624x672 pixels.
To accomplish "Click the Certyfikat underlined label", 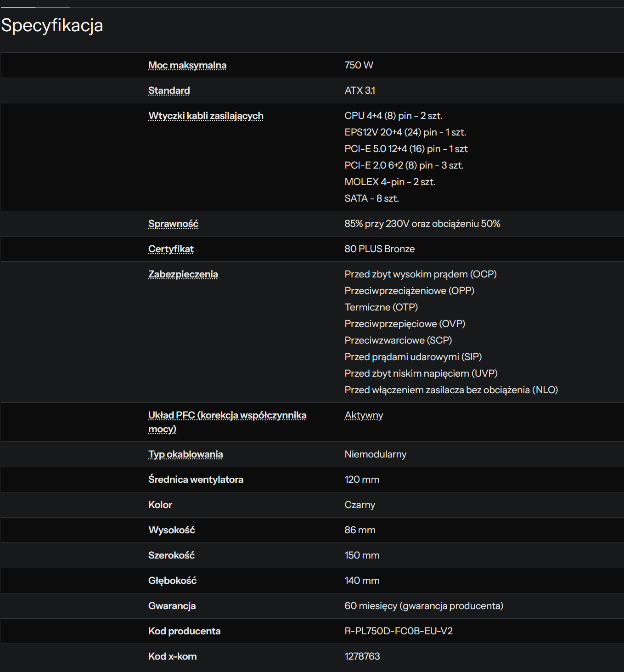I will click(171, 249).
